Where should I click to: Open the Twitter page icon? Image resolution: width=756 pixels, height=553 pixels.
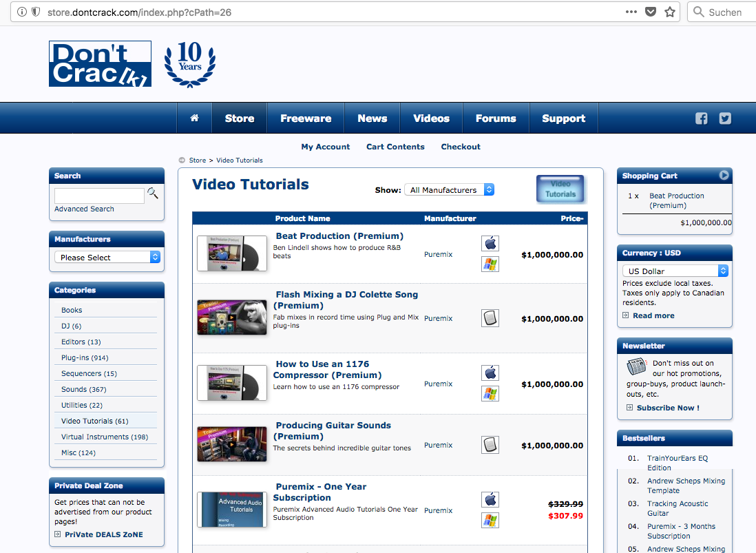pos(725,118)
